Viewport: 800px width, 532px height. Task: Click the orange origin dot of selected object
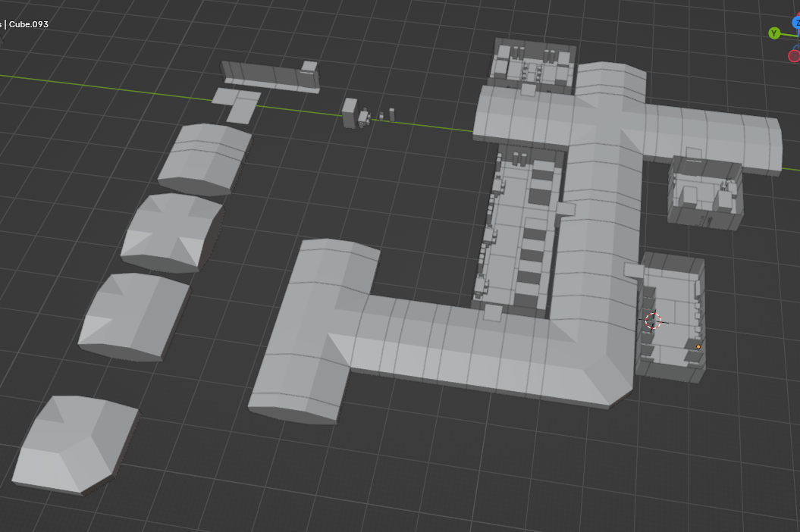698,347
